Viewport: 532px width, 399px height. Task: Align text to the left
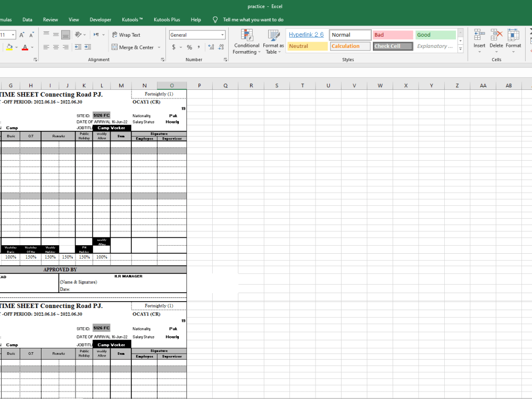coord(46,47)
